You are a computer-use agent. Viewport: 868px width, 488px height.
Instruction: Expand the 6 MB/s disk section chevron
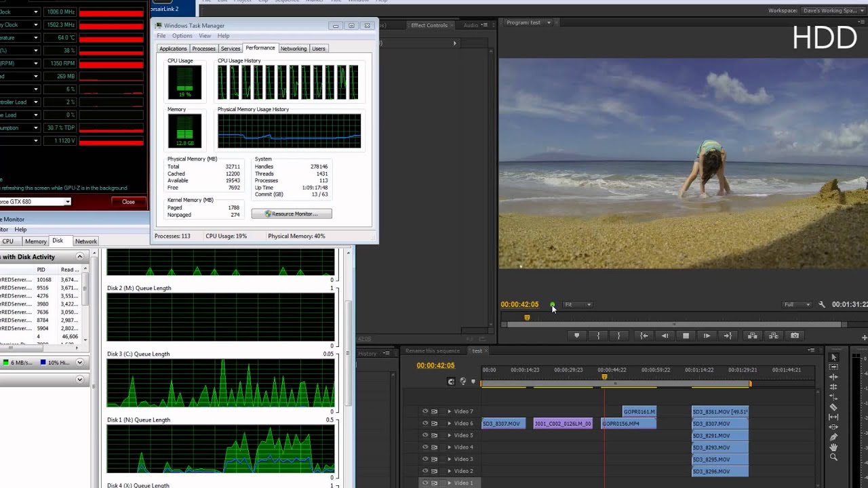(x=79, y=363)
